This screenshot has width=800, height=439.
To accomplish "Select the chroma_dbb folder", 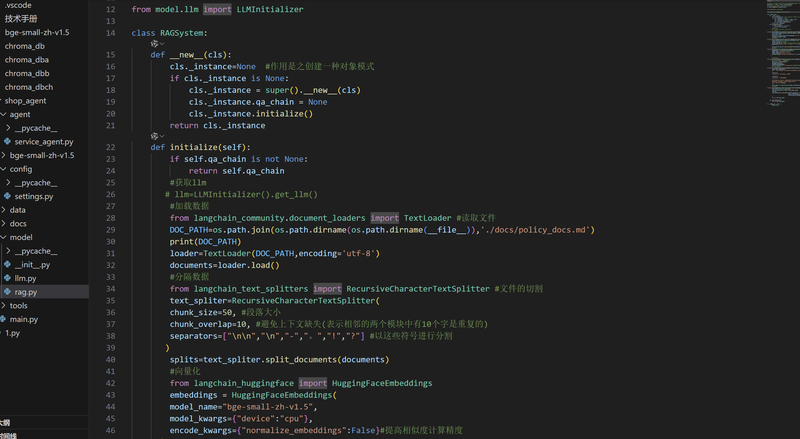I will pos(27,74).
